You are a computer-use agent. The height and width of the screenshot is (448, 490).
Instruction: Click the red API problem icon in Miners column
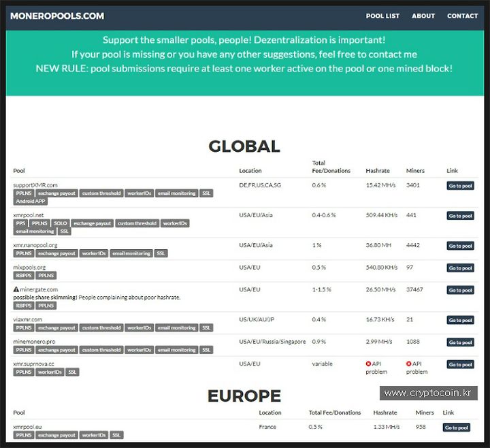(x=408, y=364)
